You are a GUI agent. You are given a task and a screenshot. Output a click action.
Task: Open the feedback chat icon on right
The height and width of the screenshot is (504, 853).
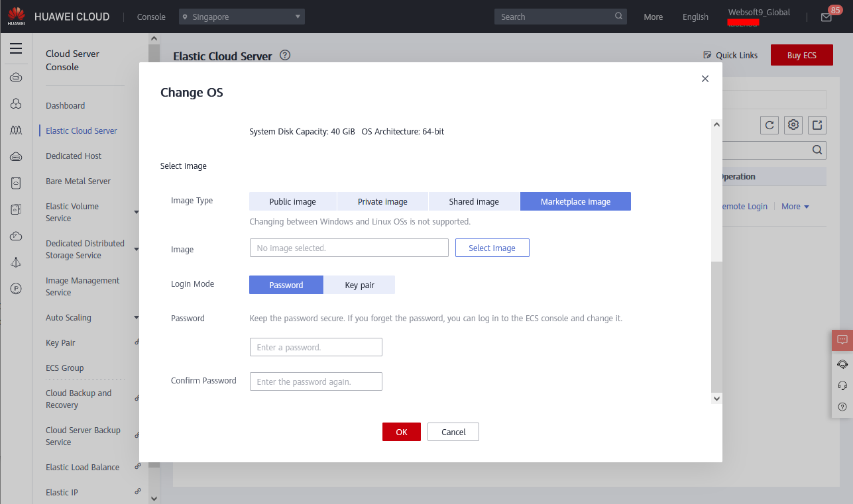842,340
